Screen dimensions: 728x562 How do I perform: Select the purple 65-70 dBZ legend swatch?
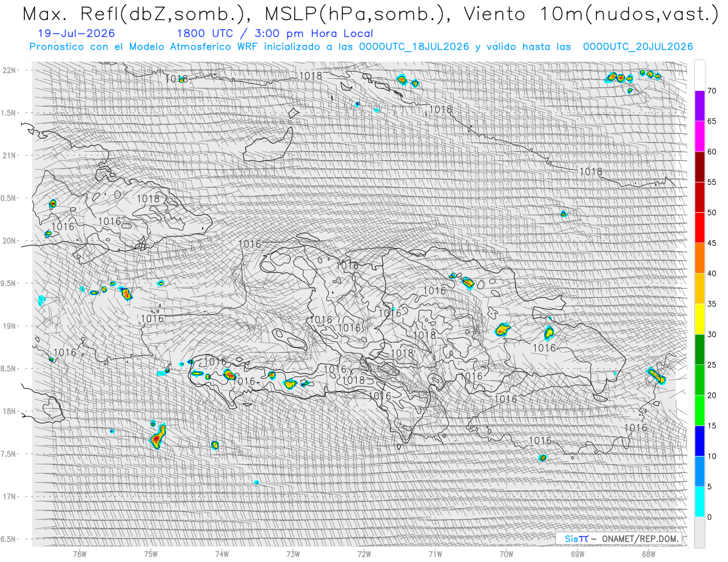(699, 106)
